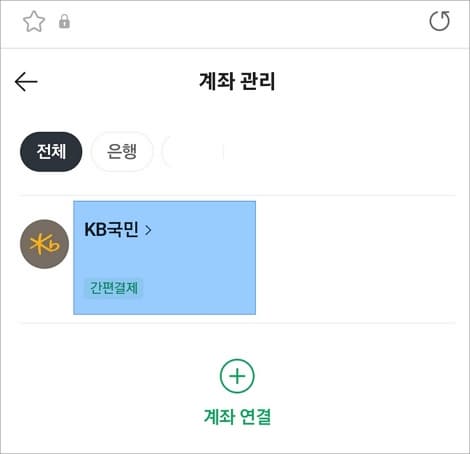Bookmark the page with the star icon
The width and height of the screenshot is (470, 454).
34,22
